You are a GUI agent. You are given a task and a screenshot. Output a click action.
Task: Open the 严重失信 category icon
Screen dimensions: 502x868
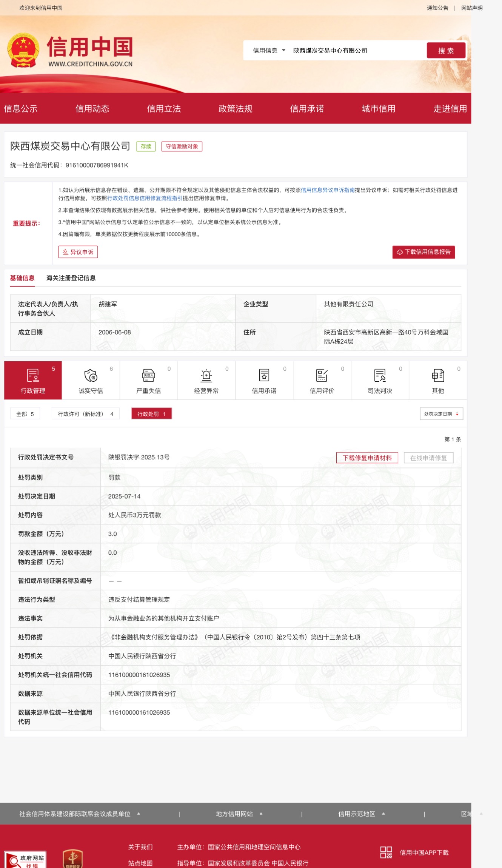148,376
